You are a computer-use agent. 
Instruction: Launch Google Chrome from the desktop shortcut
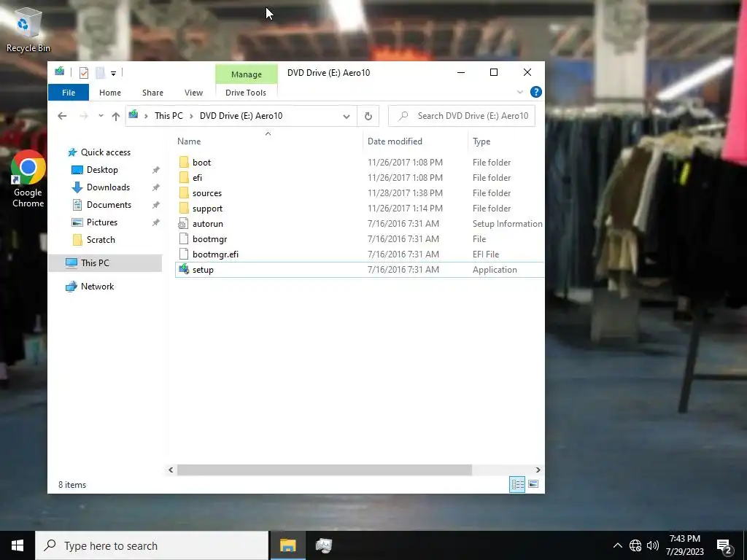pyautogui.click(x=28, y=179)
